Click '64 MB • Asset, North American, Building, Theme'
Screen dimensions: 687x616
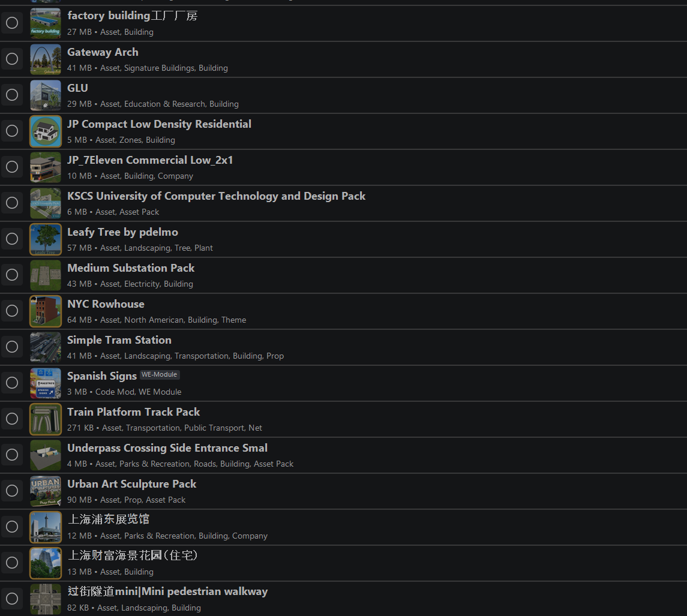pyautogui.click(x=157, y=320)
